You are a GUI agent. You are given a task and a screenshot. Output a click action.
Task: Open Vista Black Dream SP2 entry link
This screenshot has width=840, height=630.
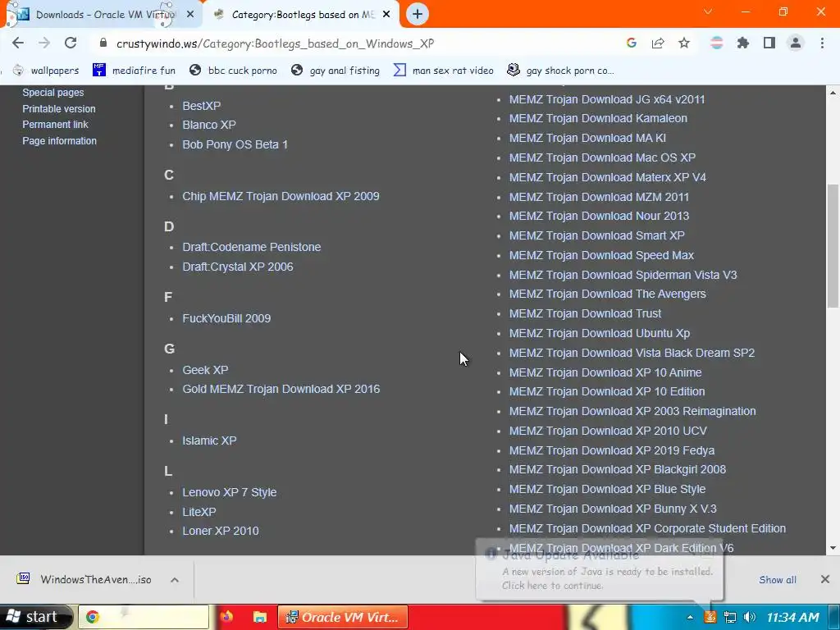[632, 353]
